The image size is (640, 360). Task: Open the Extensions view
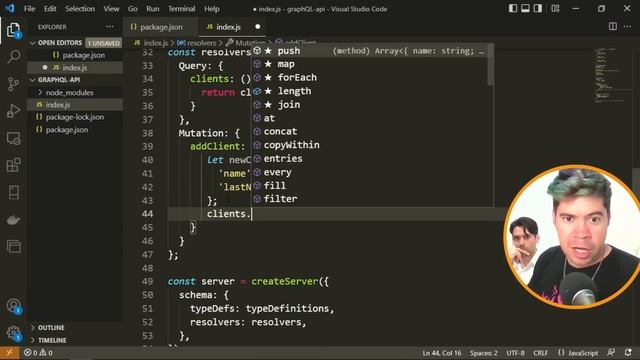tap(13, 165)
